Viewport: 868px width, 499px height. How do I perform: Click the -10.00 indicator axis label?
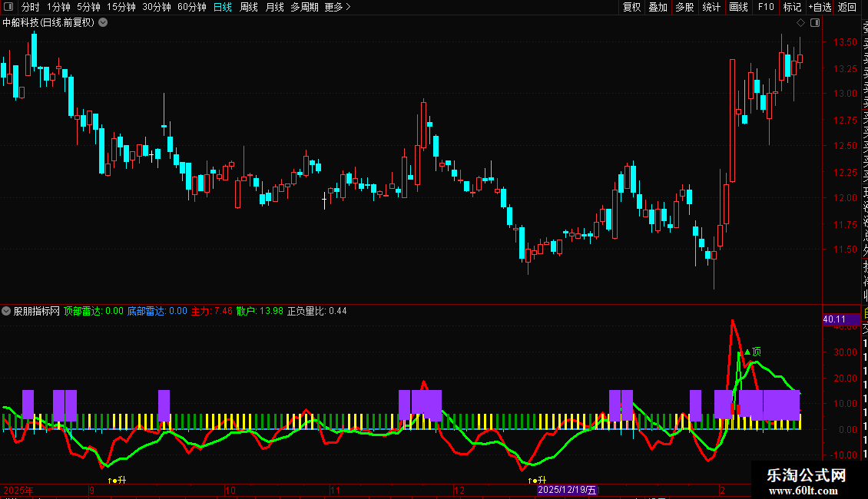pyautogui.click(x=843, y=454)
